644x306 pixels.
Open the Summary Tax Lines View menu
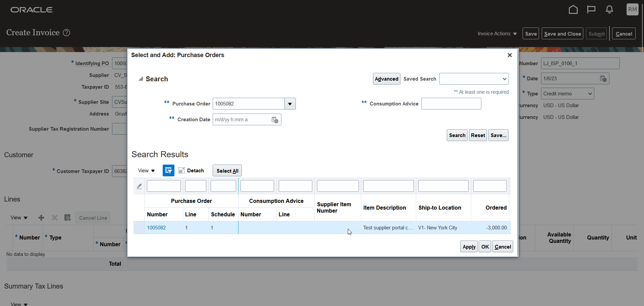(19, 304)
